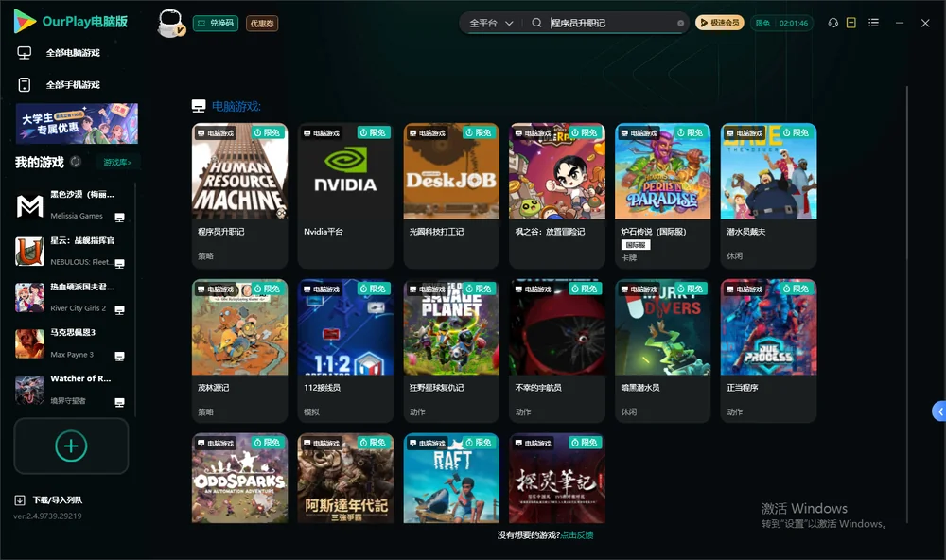Click the 电脑游戏: section monitor icon
946x560 pixels.
(x=199, y=106)
